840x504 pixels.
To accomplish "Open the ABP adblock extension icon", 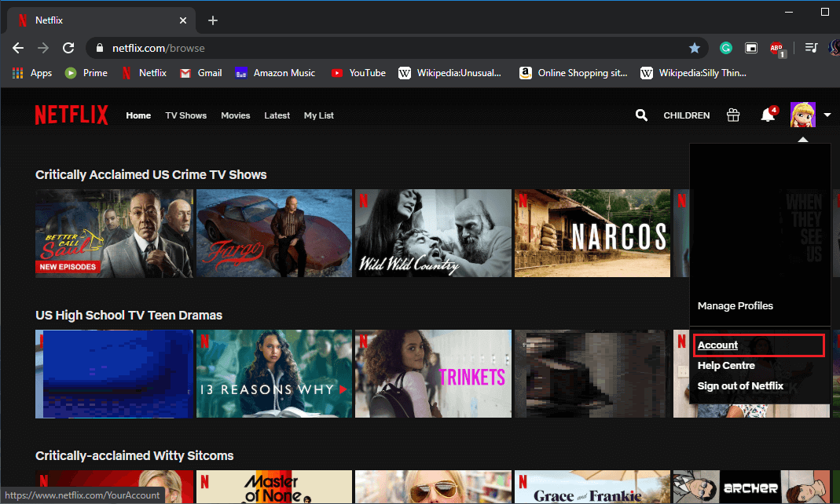I will [x=777, y=49].
